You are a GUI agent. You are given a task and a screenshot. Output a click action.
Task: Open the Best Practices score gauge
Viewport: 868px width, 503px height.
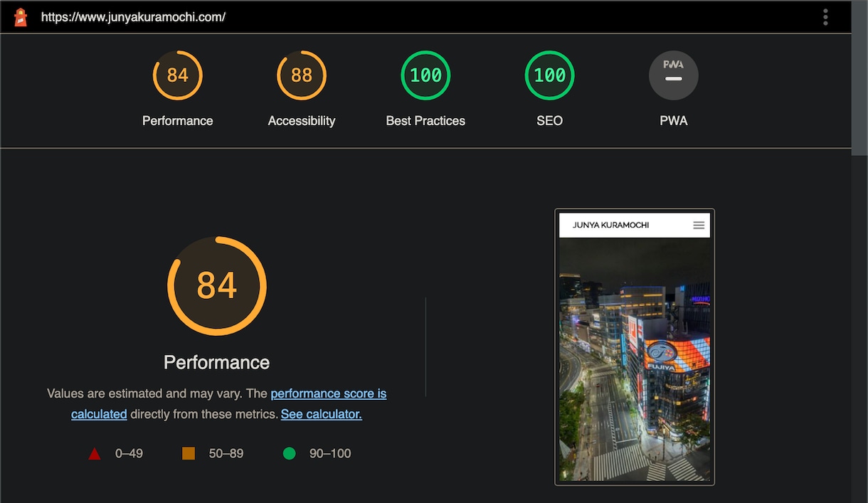coord(425,75)
